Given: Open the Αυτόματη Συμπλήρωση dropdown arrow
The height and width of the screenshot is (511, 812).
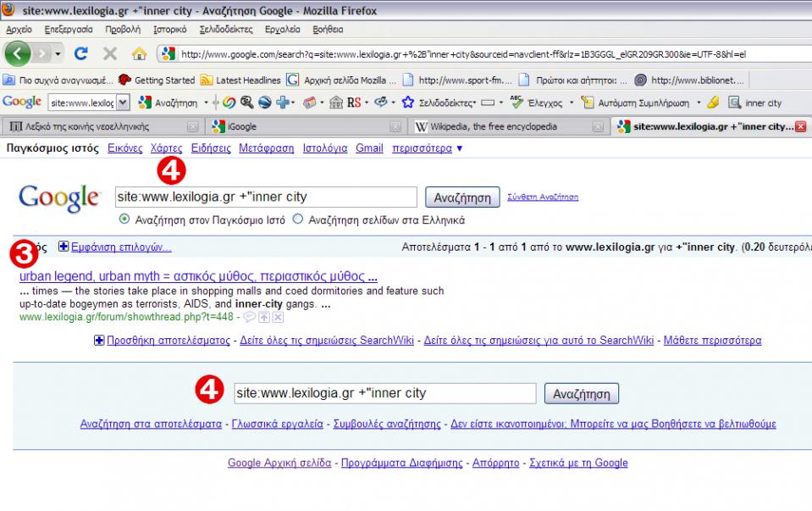Looking at the screenshot, I should [699, 103].
